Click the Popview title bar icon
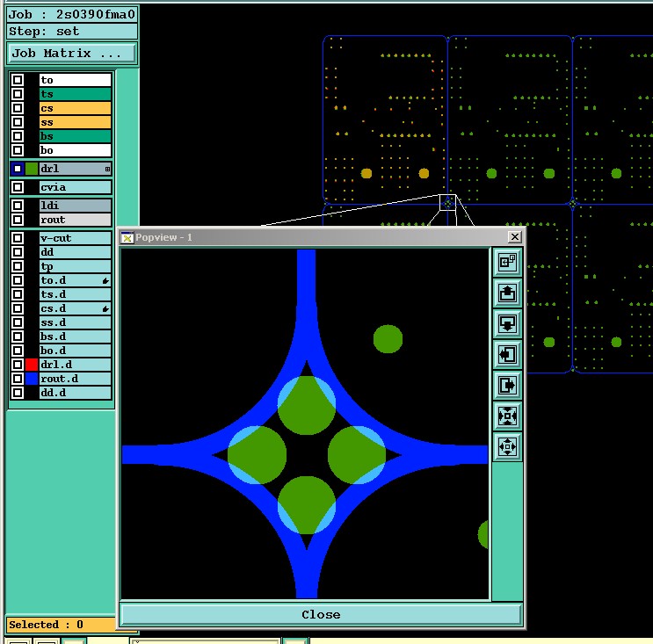Image resolution: width=653 pixels, height=644 pixels. click(127, 237)
